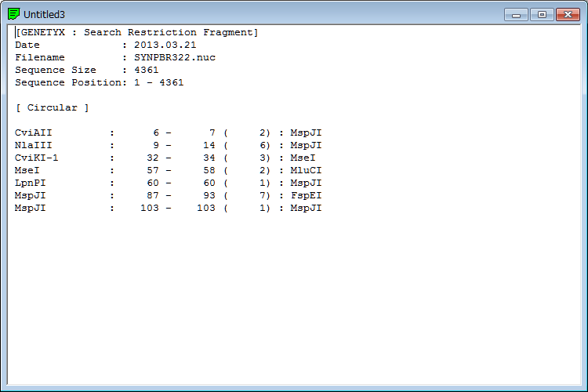The width and height of the screenshot is (588, 392).
Task: Select the NlaIII enzyme name
Action: 33,145
